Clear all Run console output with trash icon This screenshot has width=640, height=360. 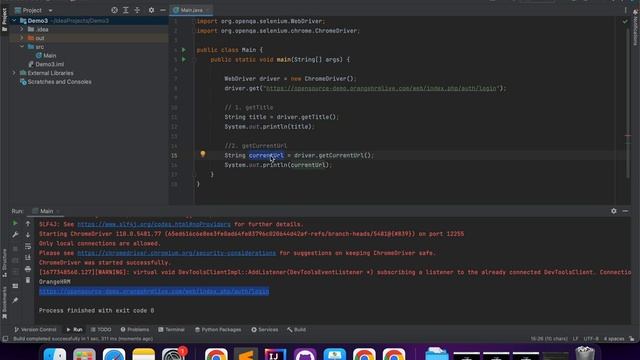28,280
